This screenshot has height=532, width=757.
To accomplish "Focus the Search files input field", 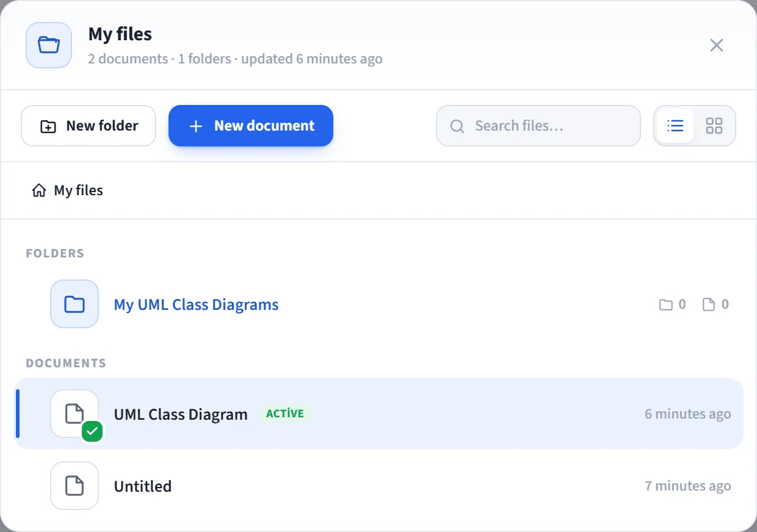I will click(538, 126).
